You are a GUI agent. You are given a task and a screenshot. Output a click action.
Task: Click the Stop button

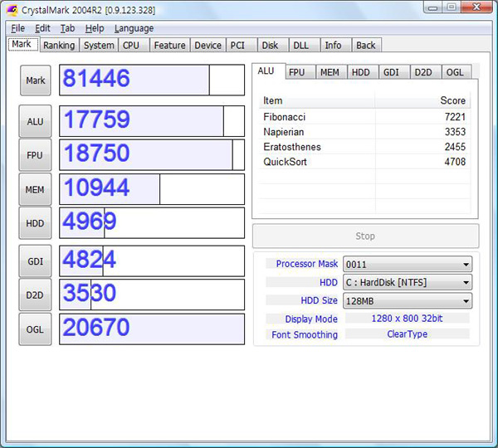click(x=365, y=236)
